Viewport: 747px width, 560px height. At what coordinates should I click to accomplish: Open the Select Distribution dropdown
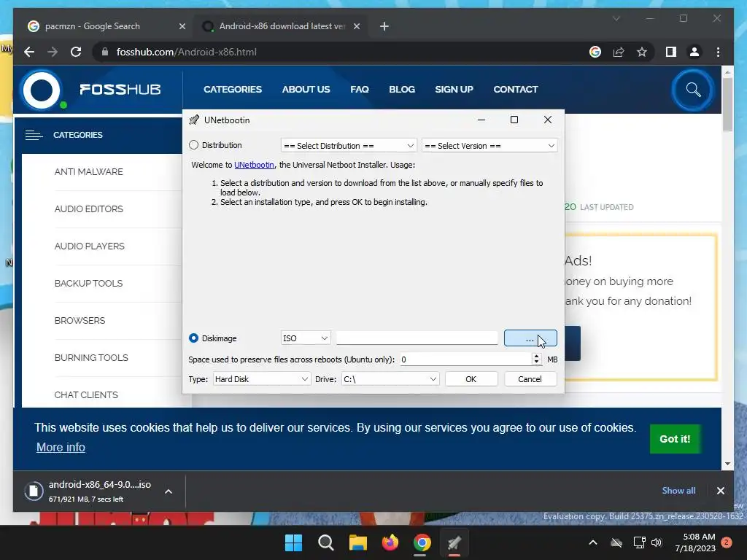(348, 146)
